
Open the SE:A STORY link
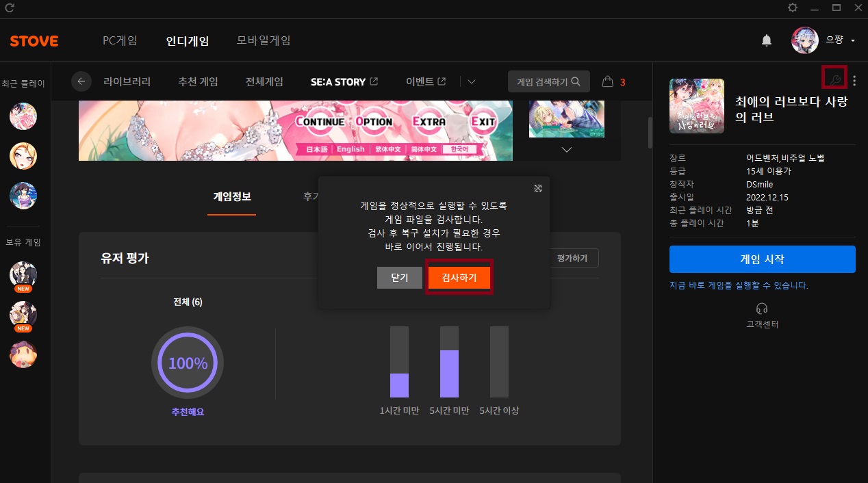[x=344, y=81]
